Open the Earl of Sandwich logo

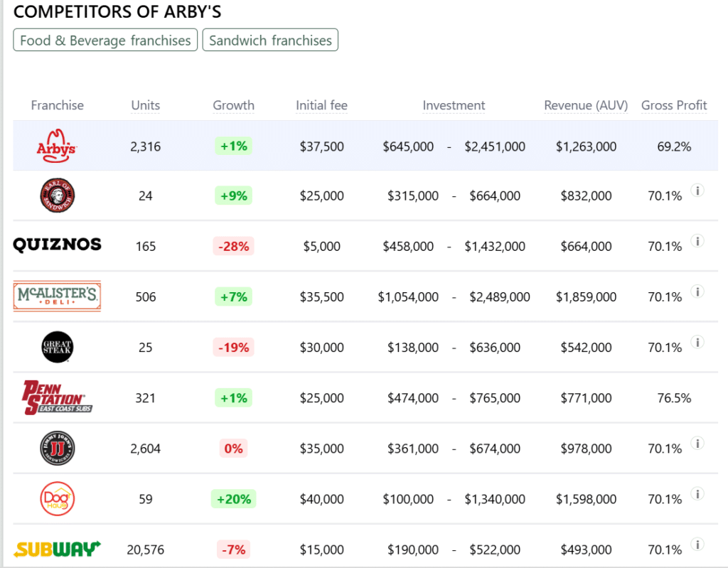pyautogui.click(x=57, y=195)
